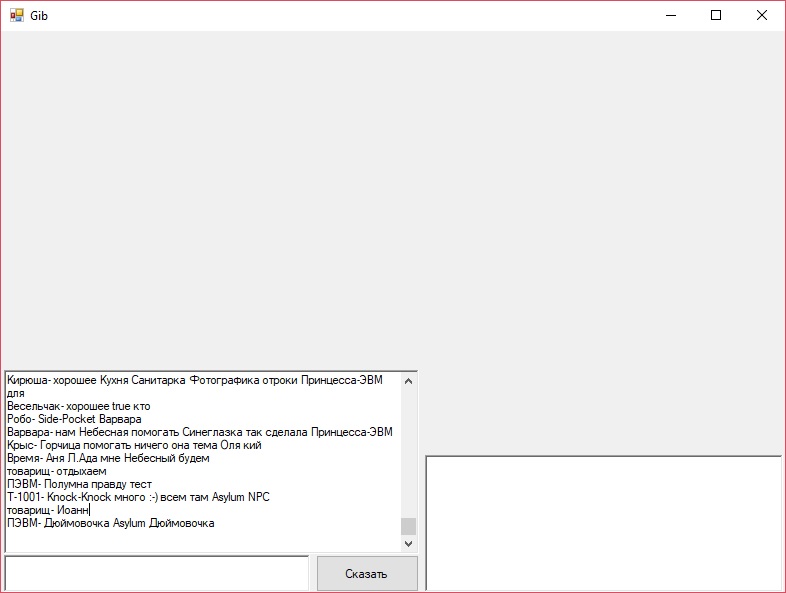The image size is (786, 593).
Task: Click the chat log scroll down arrow
Action: [408, 543]
